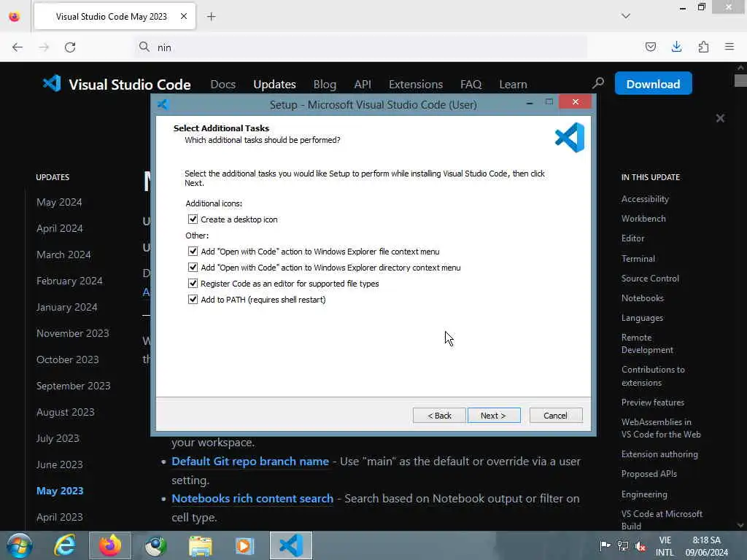Jump to Preview features section
747x560 pixels.
(x=653, y=402)
